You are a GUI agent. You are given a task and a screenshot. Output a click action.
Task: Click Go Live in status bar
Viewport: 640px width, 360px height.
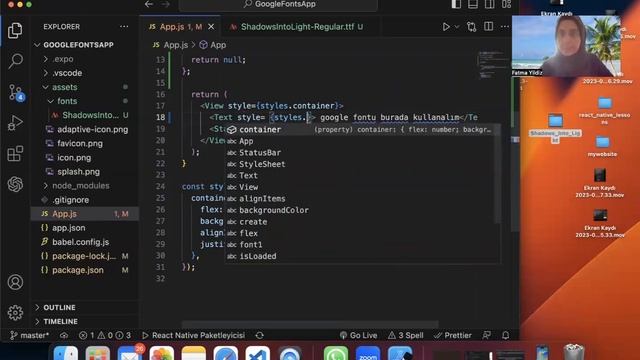point(358,335)
